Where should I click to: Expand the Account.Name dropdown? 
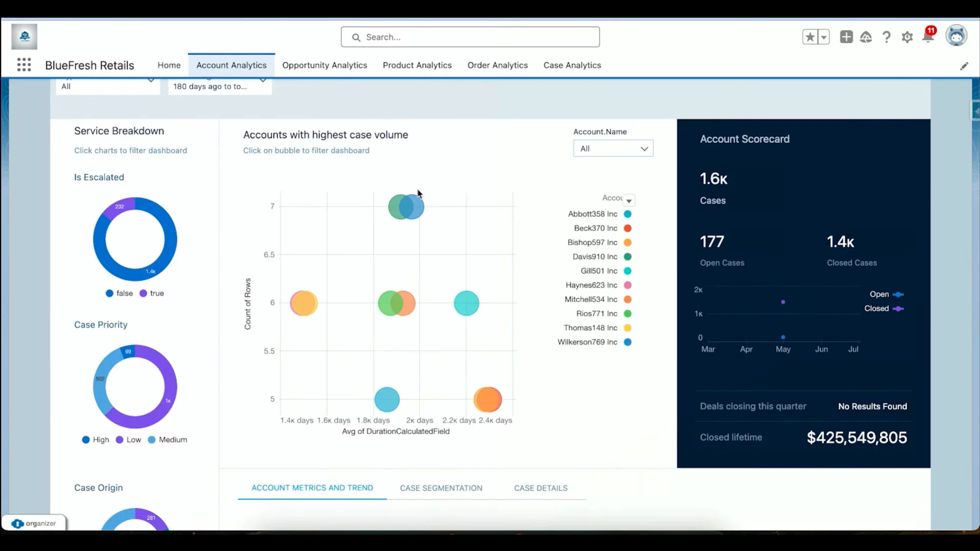point(613,148)
